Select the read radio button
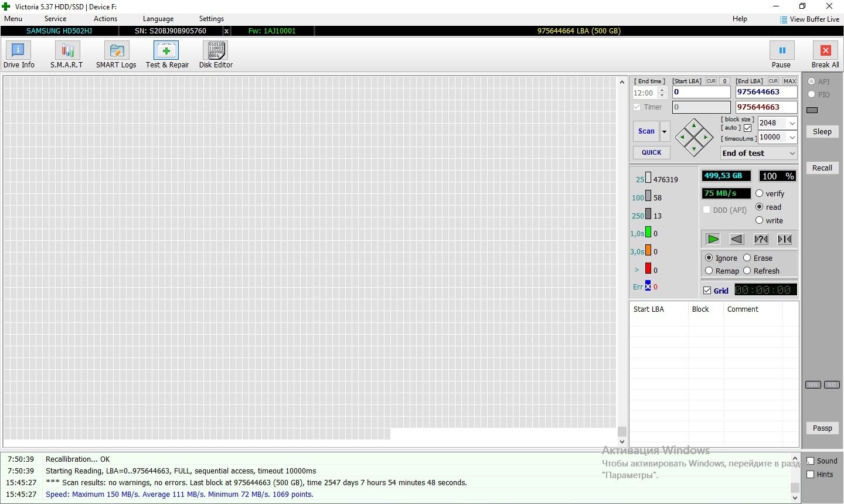Image resolution: width=844 pixels, height=504 pixels. [x=759, y=207]
